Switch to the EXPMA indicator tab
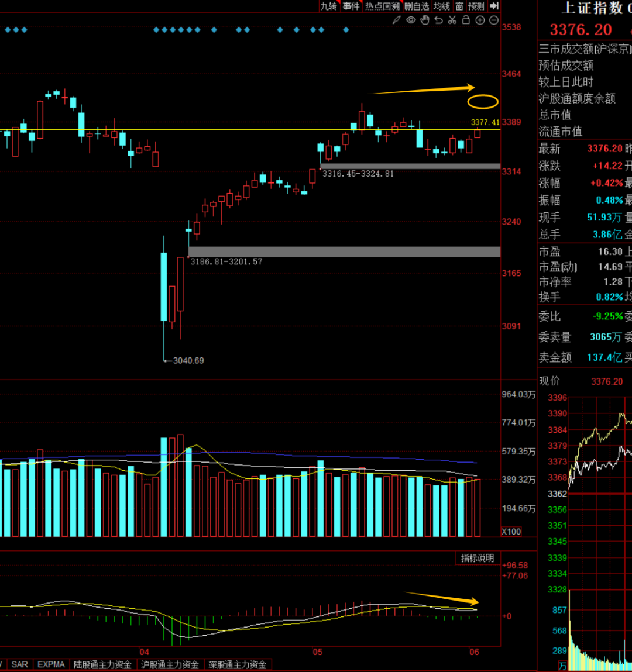The height and width of the screenshot is (672, 632). pyautogui.click(x=51, y=664)
